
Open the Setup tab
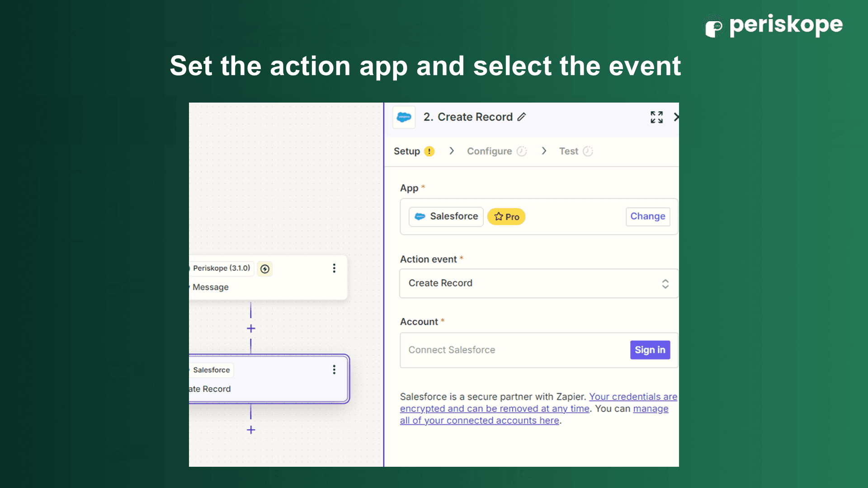tap(406, 151)
